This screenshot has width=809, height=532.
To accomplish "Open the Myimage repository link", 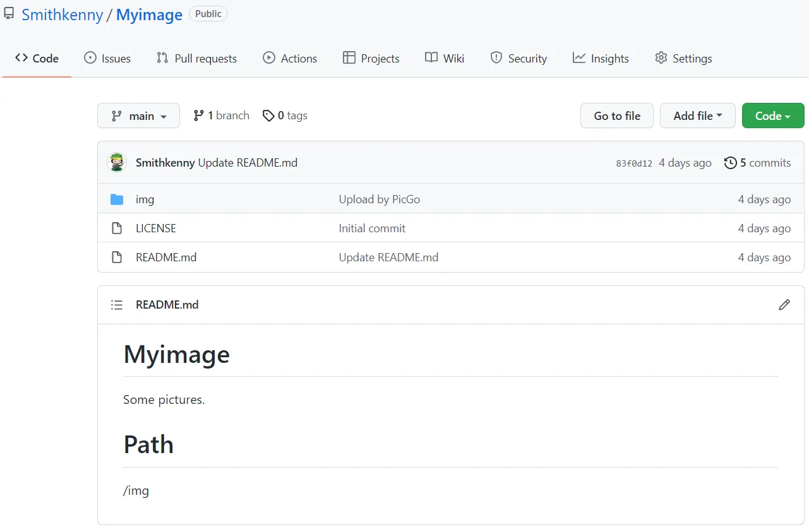I will 149,15.
